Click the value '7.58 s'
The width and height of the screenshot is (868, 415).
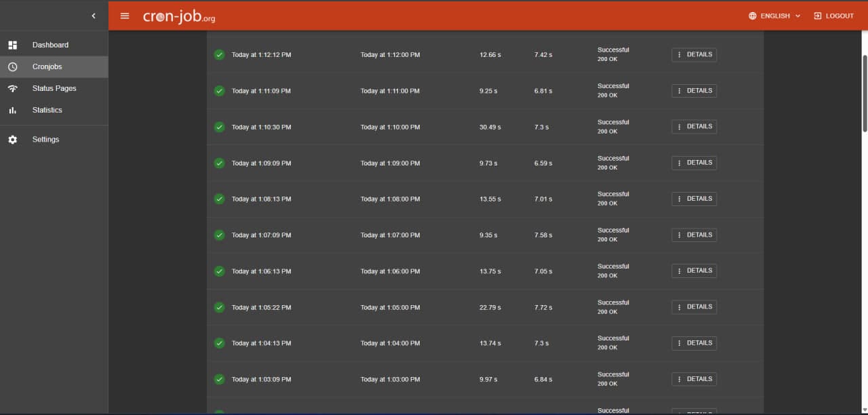click(543, 235)
